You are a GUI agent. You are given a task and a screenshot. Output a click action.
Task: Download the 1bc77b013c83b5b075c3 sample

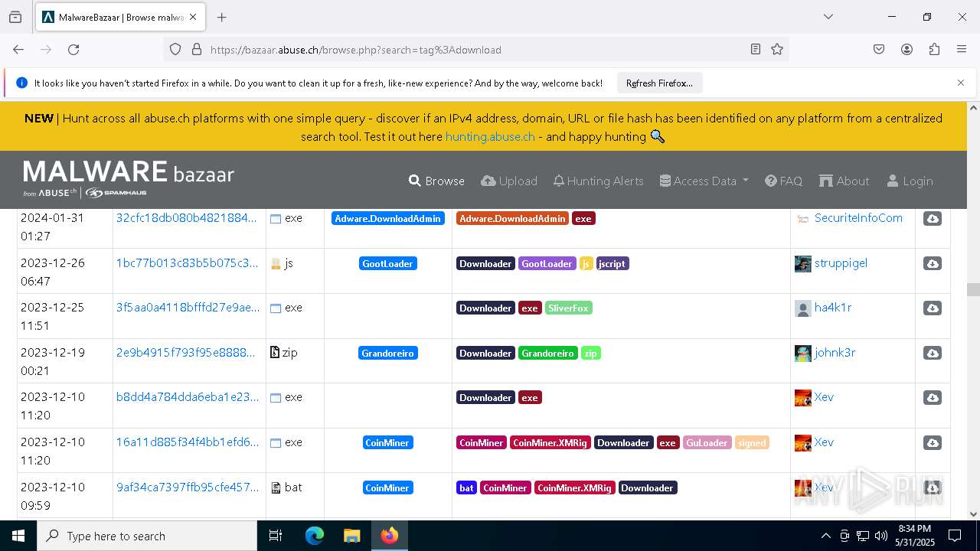[x=933, y=263]
